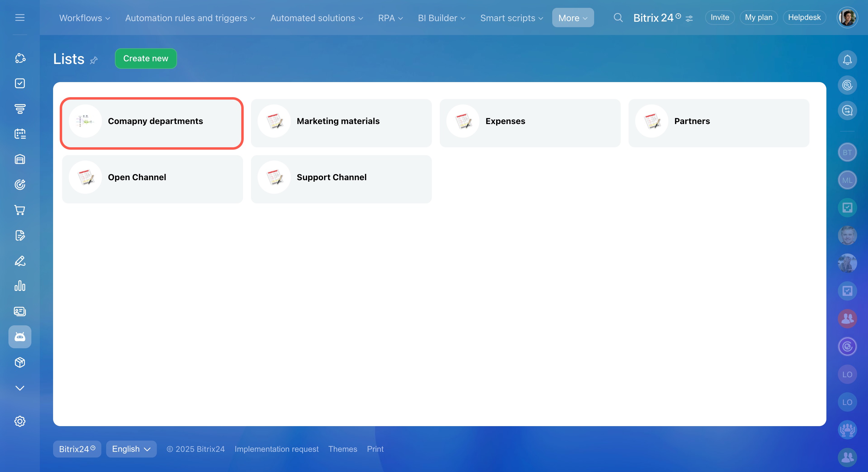The image size is (868, 472).
Task: Open the teal checkmark task chat icon
Action: 847,208
